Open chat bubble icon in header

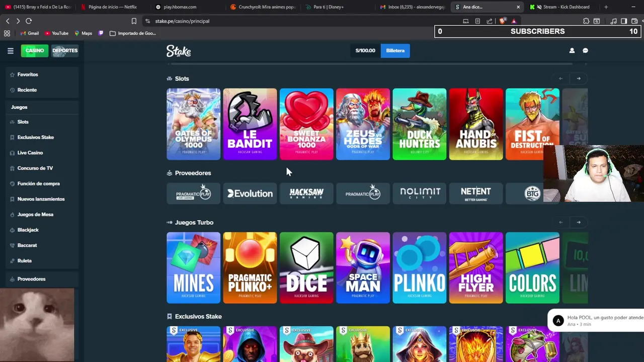click(585, 50)
